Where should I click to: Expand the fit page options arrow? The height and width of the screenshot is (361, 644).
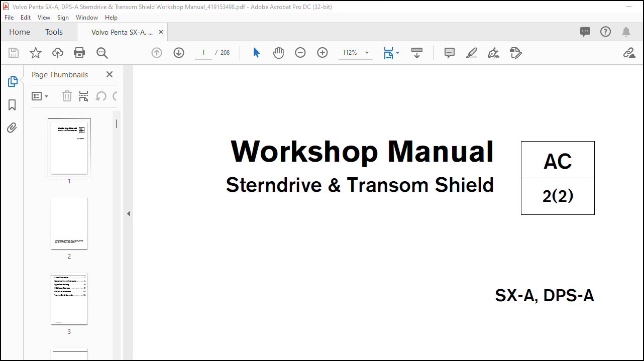tap(397, 53)
